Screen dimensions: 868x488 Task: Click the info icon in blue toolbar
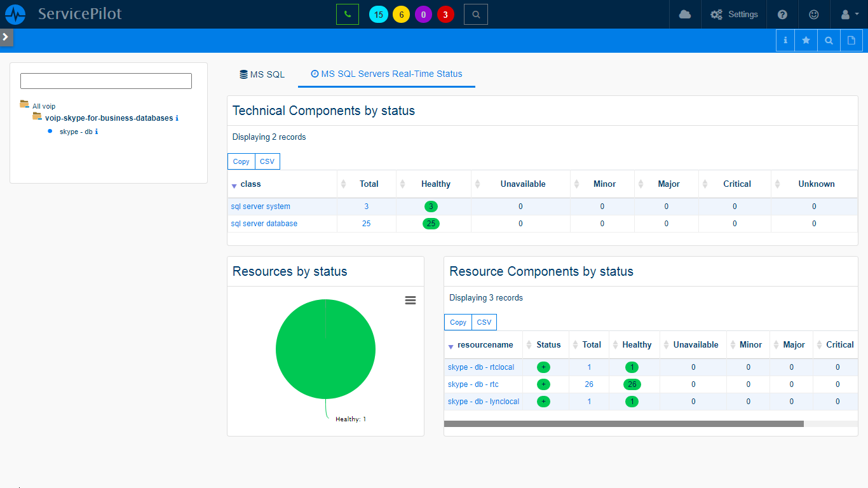785,40
